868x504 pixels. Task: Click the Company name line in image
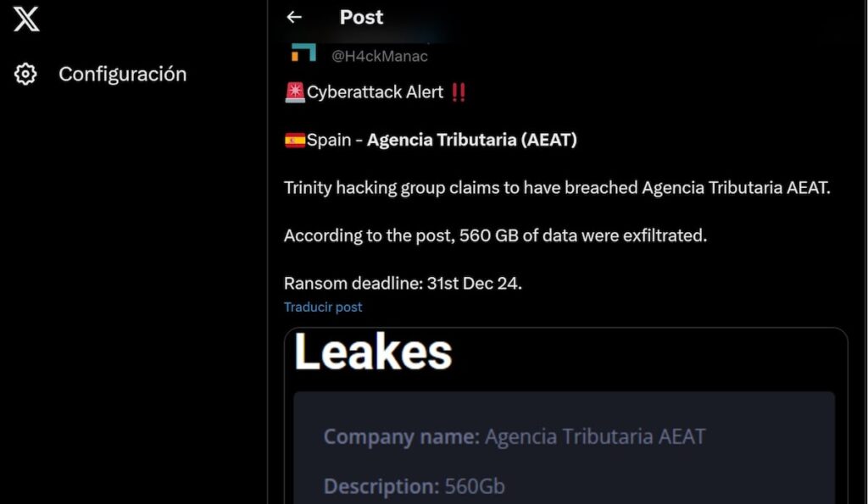[x=514, y=437]
